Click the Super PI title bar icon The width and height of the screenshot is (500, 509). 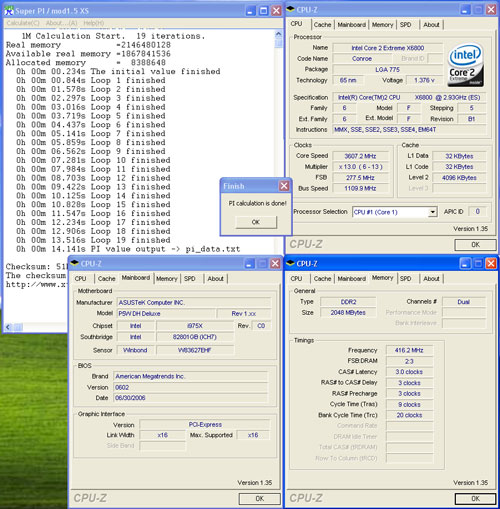point(9,11)
